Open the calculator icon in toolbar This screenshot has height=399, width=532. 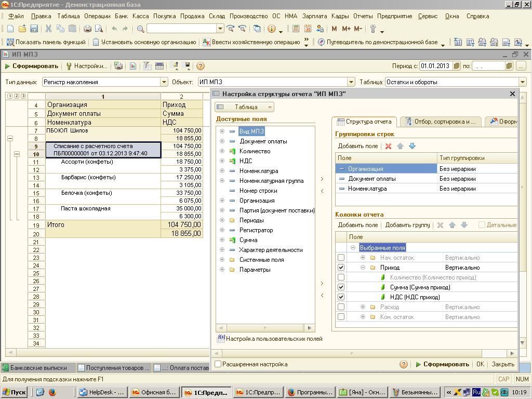coord(296,29)
